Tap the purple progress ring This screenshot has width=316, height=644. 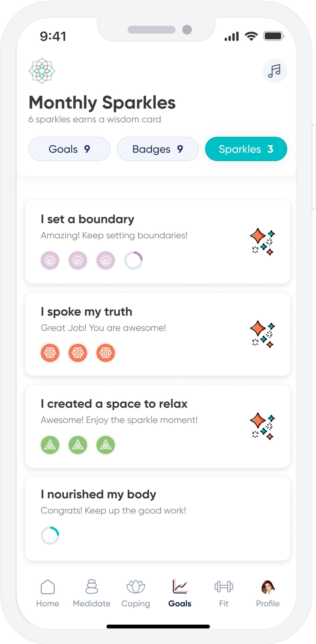click(x=133, y=261)
